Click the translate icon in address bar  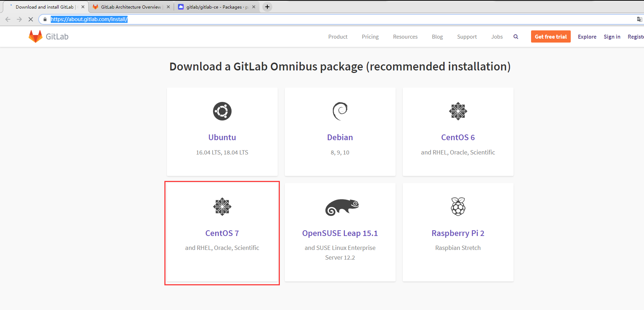(x=639, y=19)
